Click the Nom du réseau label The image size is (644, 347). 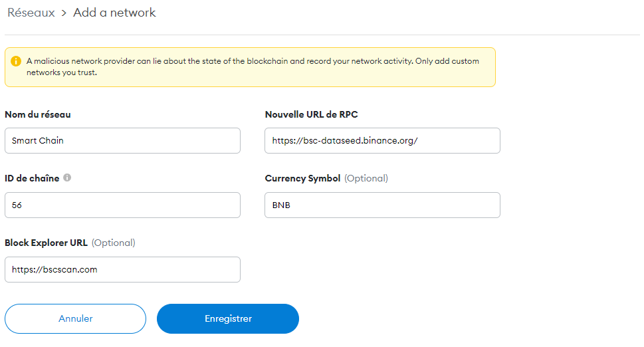(x=38, y=114)
